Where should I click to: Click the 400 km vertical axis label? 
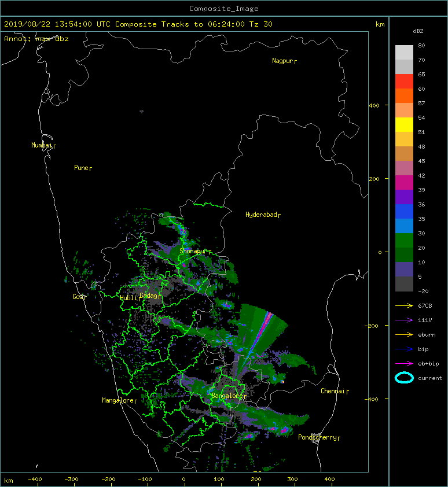click(374, 106)
